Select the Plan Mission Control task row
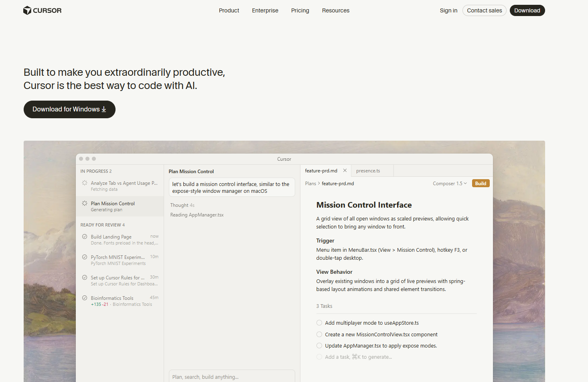The width and height of the screenshot is (588, 382). [120, 206]
